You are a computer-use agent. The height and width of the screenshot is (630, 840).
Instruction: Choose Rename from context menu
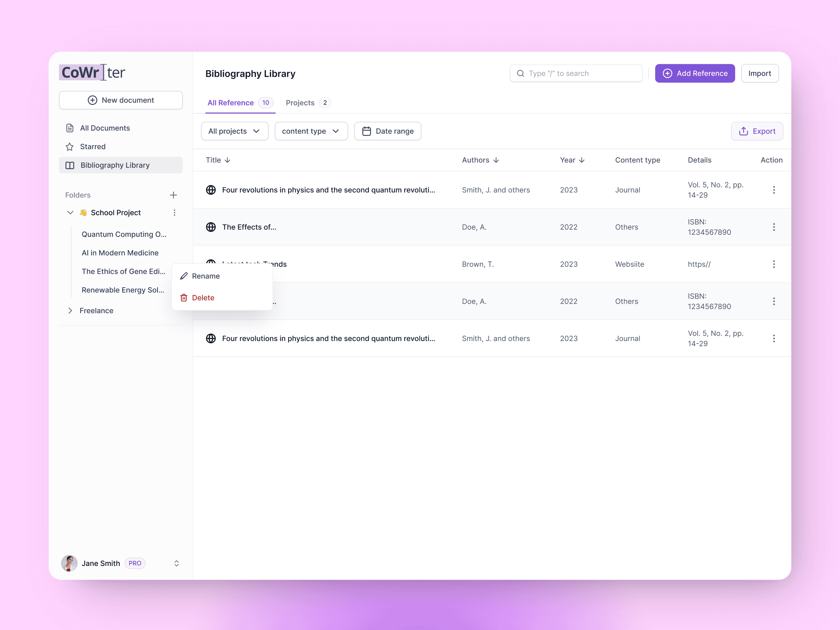coord(222,276)
